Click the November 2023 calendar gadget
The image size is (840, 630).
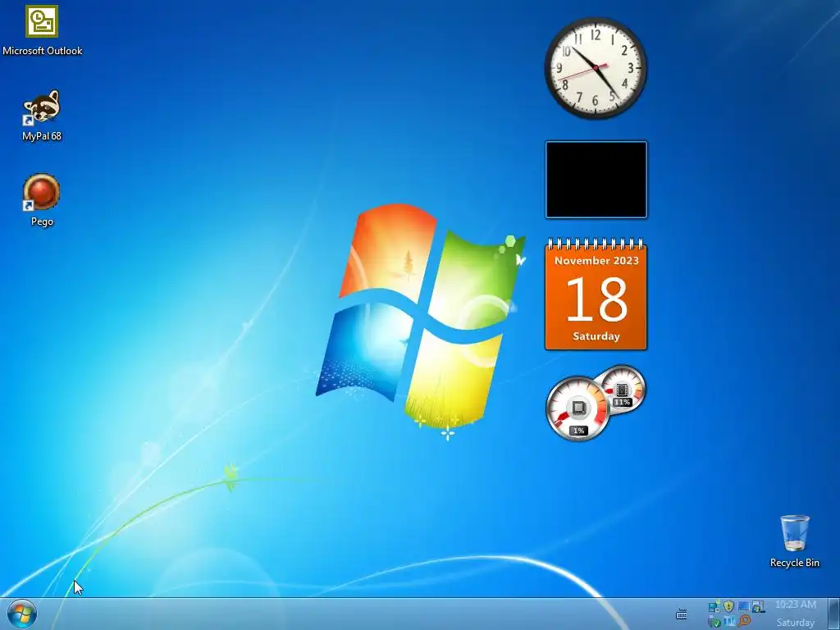pos(596,294)
